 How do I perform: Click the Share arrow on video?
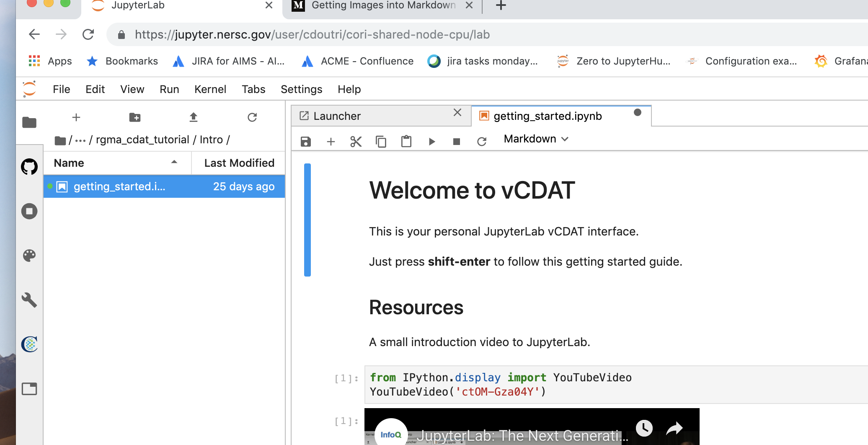[x=674, y=428]
